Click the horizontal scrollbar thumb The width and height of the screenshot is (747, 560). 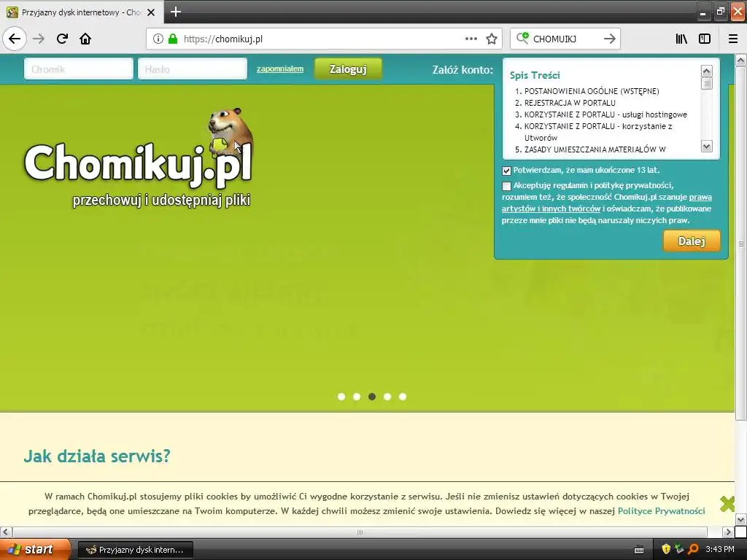tap(360, 532)
